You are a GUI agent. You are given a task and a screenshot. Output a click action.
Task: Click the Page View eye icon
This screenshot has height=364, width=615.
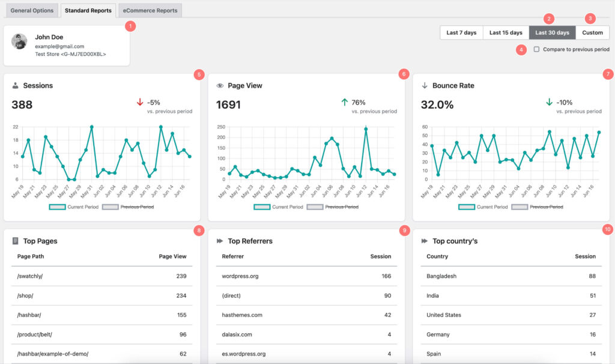[220, 86]
